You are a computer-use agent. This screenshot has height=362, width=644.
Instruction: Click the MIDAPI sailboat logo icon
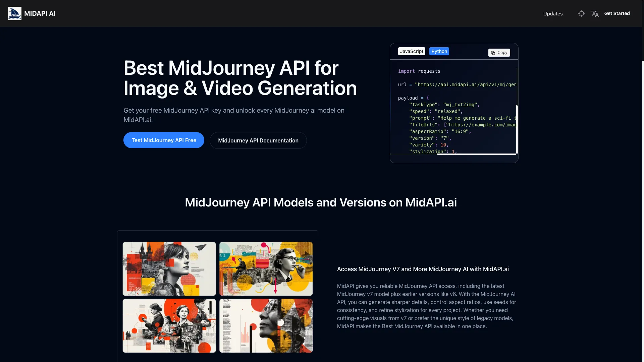(x=15, y=13)
